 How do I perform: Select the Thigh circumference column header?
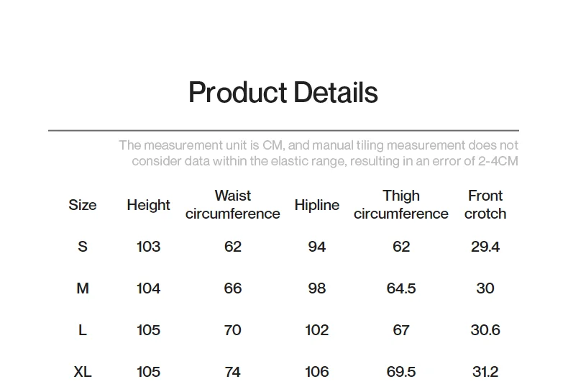[400, 205]
